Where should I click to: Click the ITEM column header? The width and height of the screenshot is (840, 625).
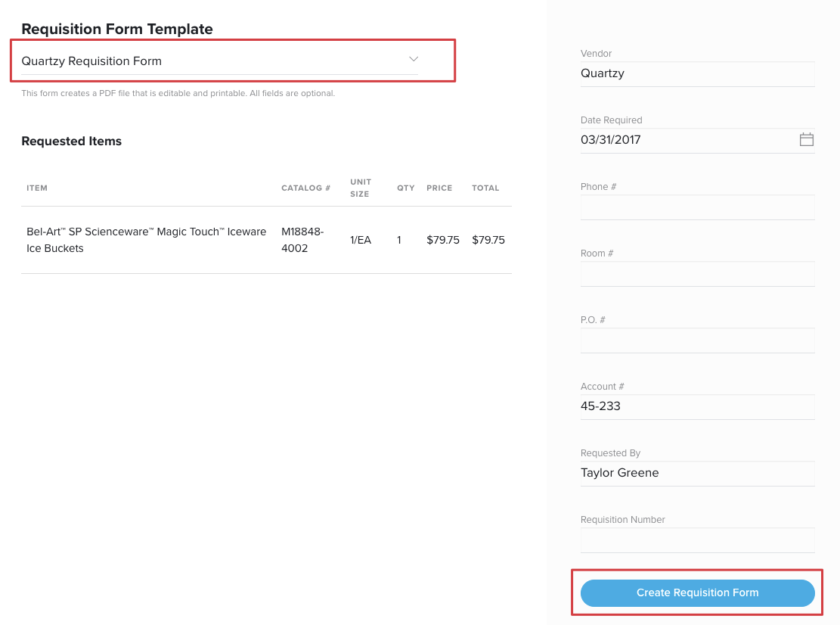37,188
